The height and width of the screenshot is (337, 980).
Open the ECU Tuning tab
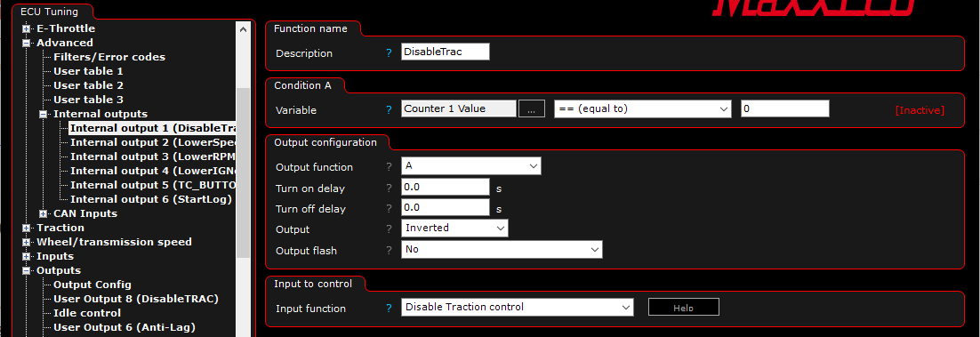(50, 12)
